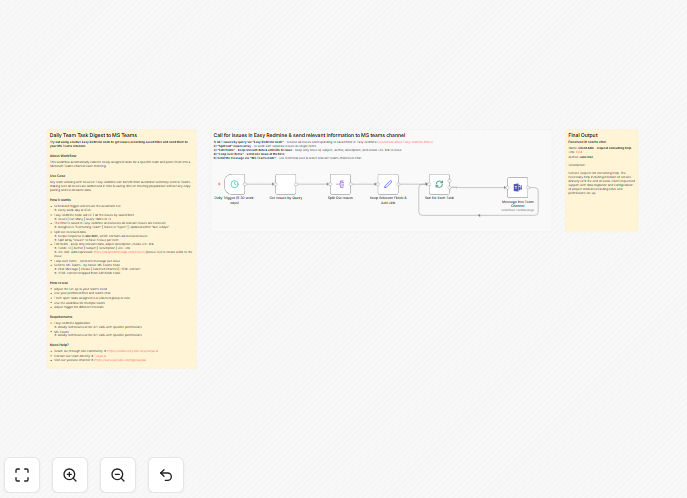Open the Get Issues by Query node
Screen dimensions: 687x498
(285, 184)
